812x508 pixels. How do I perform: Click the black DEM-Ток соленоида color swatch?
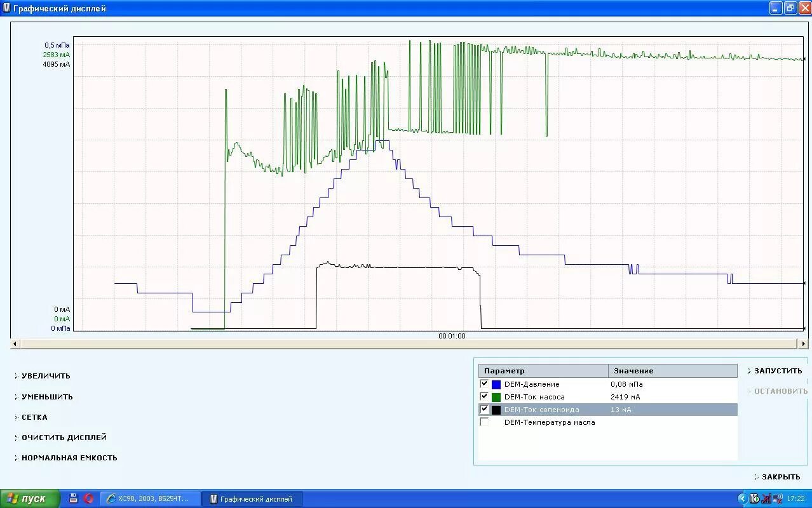click(x=496, y=410)
